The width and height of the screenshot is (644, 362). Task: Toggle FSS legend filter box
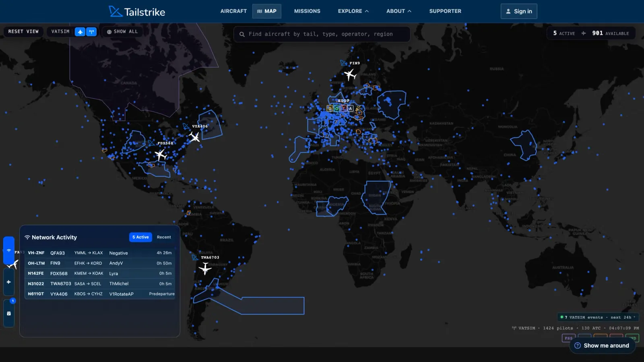pos(568,338)
